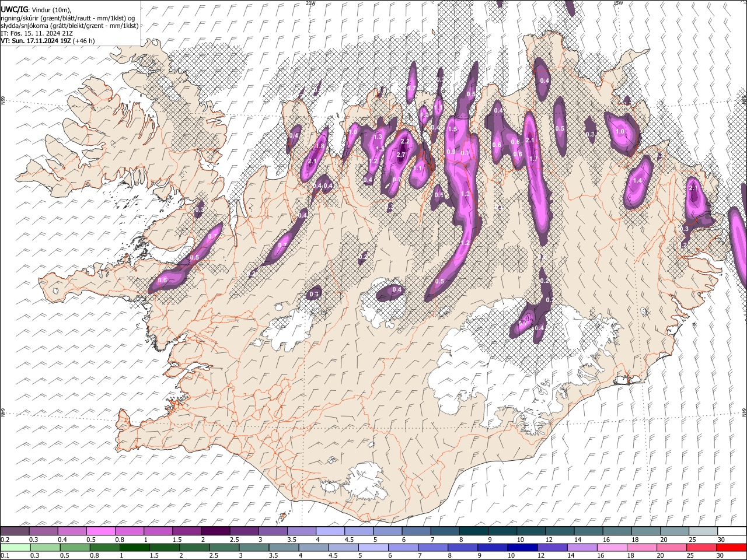Click the dark purple 2–2.5 swatch in top legend
This screenshot has width=747, height=560.
215,531
